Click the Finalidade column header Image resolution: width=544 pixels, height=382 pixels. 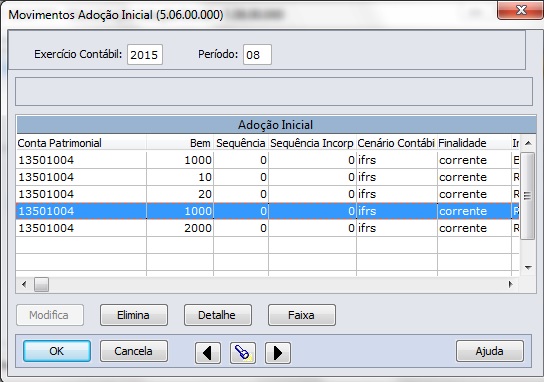474,143
